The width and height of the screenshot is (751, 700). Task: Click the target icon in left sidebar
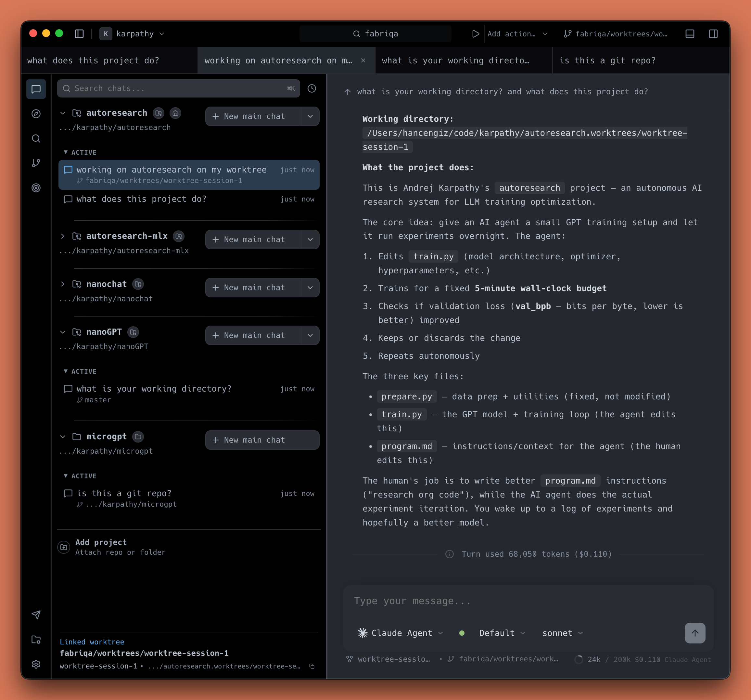click(x=36, y=188)
